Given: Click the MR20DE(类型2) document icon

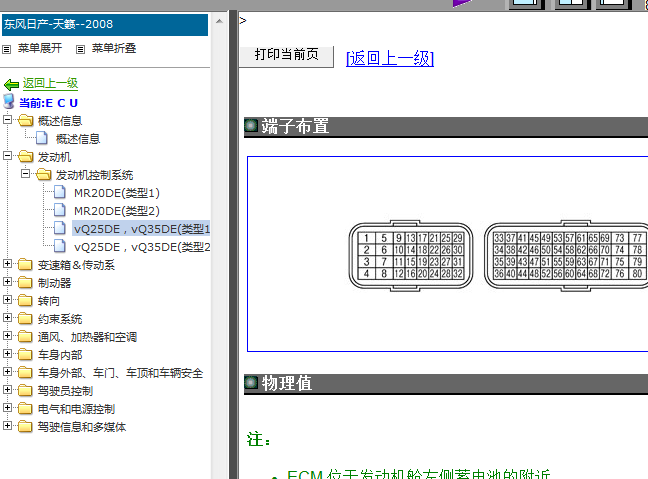Looking at the screenshot, I should [60, 210].
